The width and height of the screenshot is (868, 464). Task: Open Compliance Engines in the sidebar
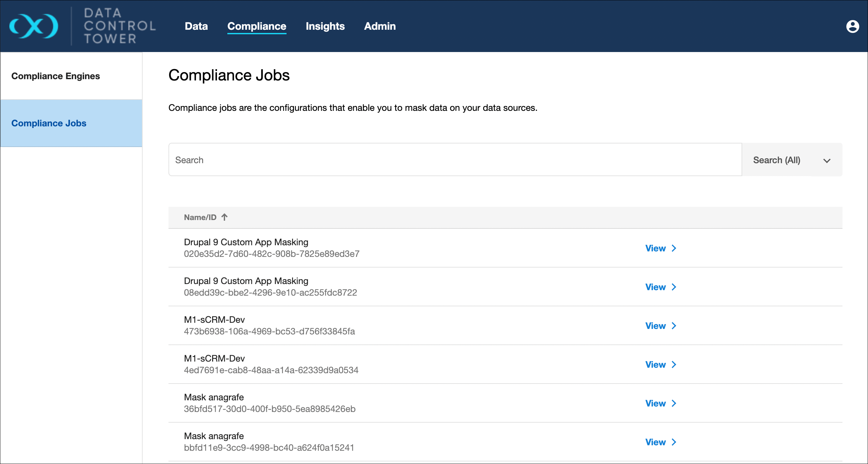click(56, 76)
